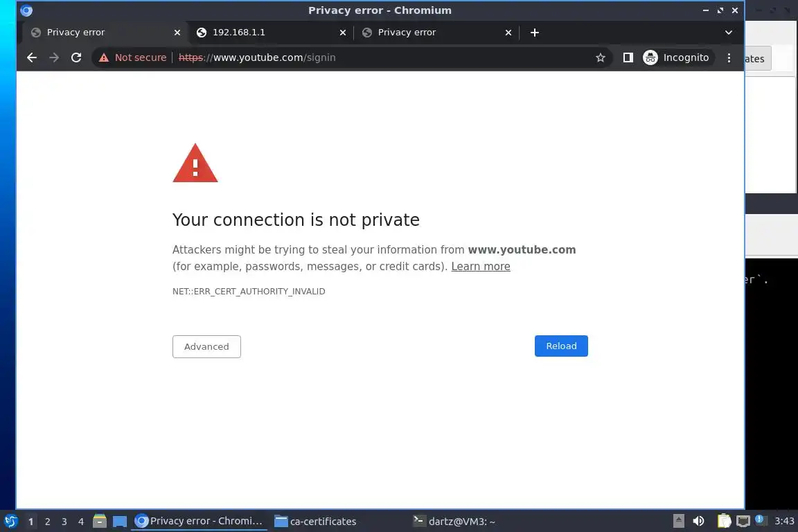This screenshot has width=798, height=532.
Task: Reload page via toolbar refresh icon
Action: click(x=76, y=57)
